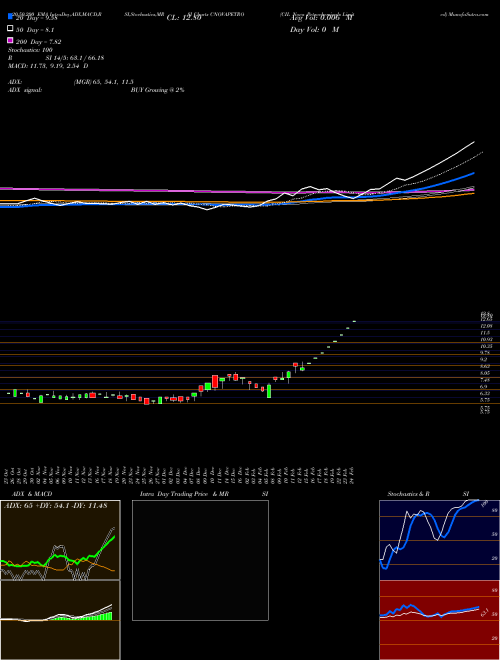This screenshot has height=660, width=500.
Task: Click the Stochastics & R panel title
Action: 409,494
